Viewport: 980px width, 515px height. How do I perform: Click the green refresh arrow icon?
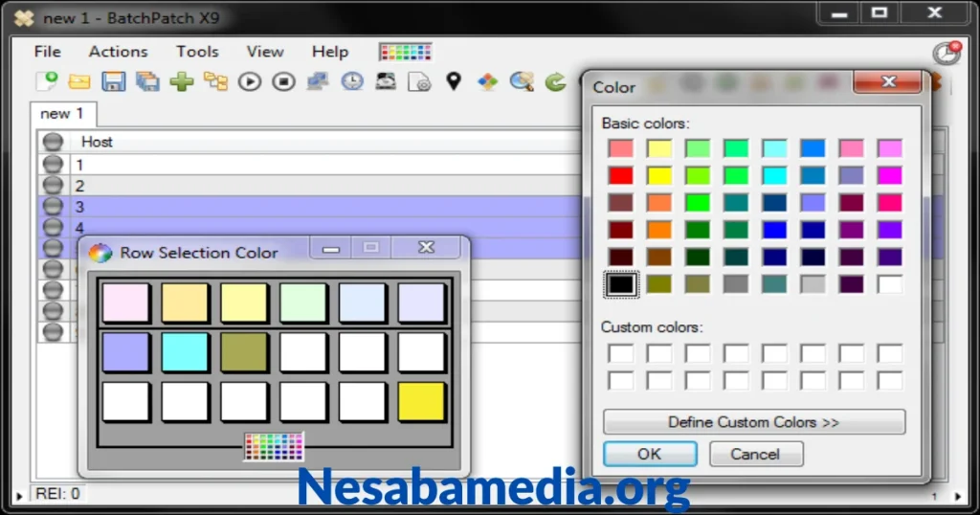point(555,82)
